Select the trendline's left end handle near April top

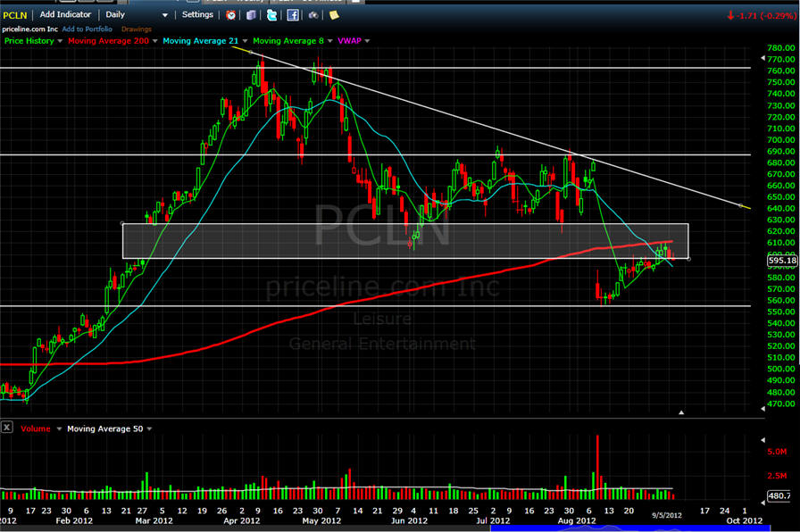pos(251,52)
